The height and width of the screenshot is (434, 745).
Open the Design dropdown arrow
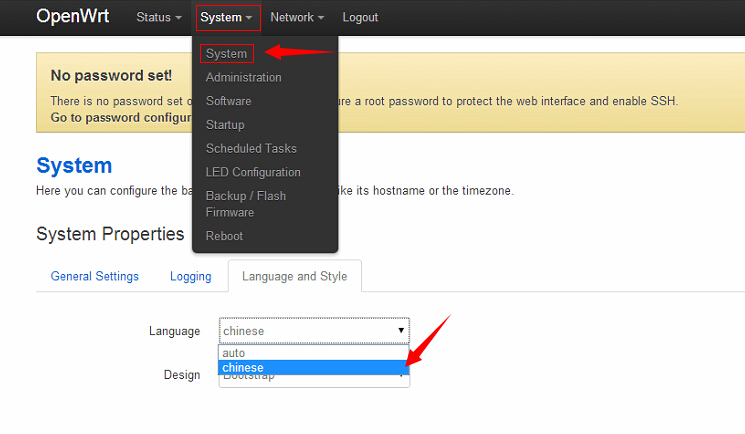(x=402, y=376)
